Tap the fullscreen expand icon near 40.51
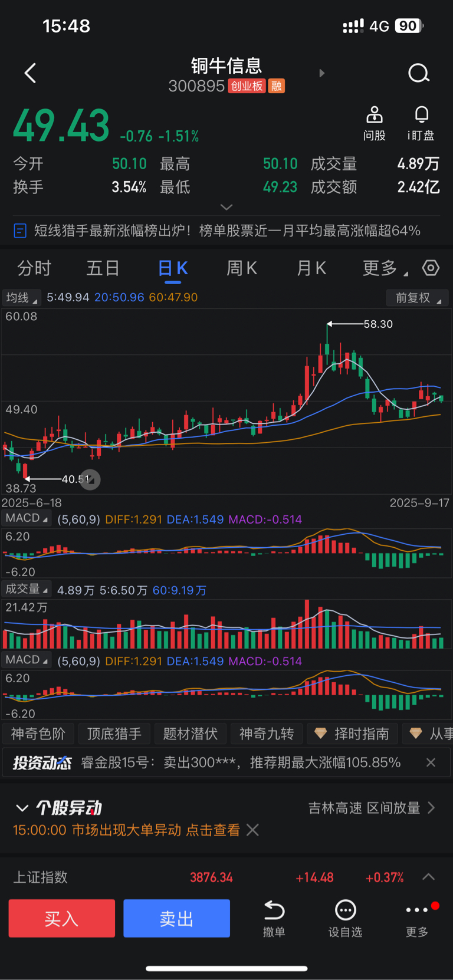453x980 pixels. (x=90, y=479)
